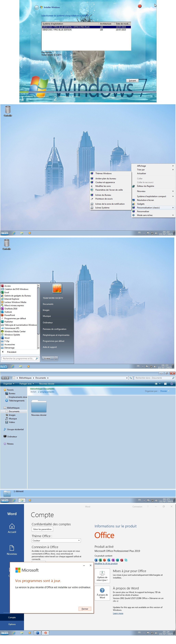
Task: Click Icônes Système in the submenu
Action: coord(110,208)
